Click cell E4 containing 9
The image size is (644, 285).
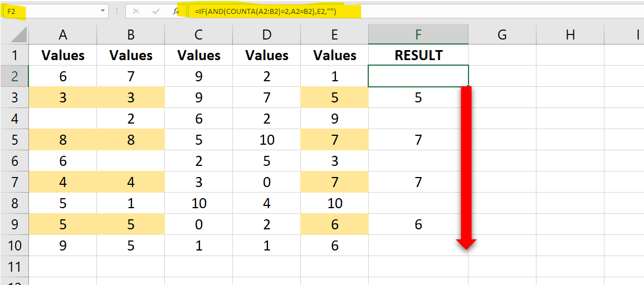(x=334, y=119)
